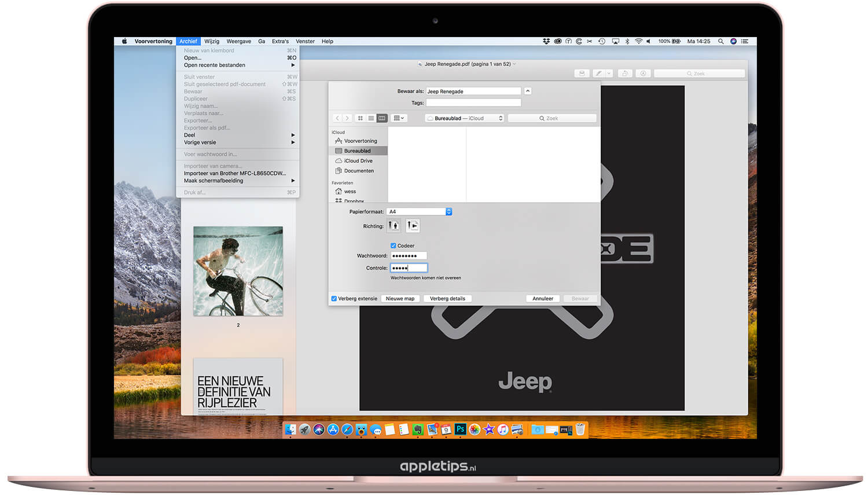The height and width of the screenshot is (495, 868).
Task: Click the rotate icon in Preview toolbar
Action: pyautogui.click(x=624, y=74)
